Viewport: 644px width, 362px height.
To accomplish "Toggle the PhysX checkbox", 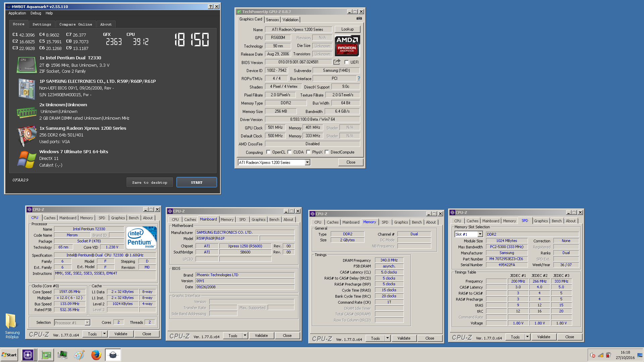I will point(308,152).
